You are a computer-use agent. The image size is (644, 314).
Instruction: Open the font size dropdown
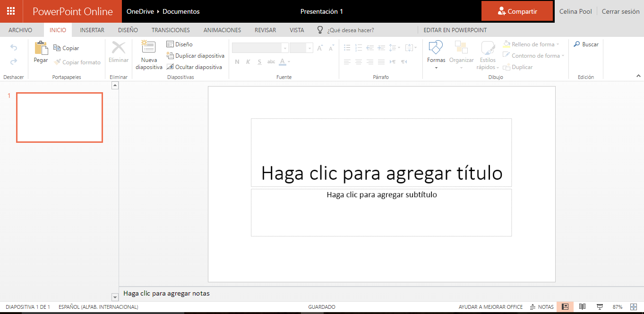click(x=310, y=48)
